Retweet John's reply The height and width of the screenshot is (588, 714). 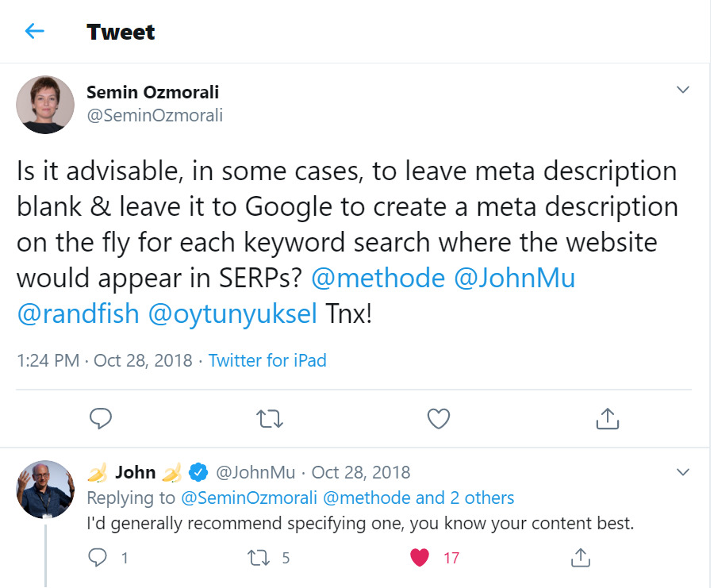click(258, 557)
